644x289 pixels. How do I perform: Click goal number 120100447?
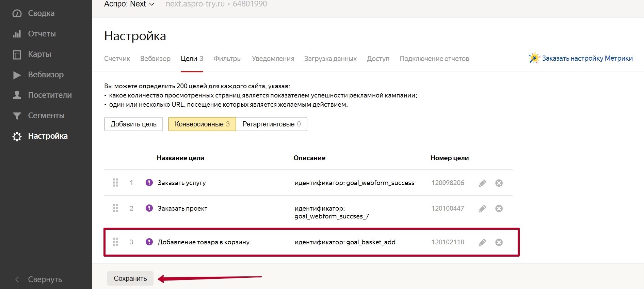pos(448,208)
